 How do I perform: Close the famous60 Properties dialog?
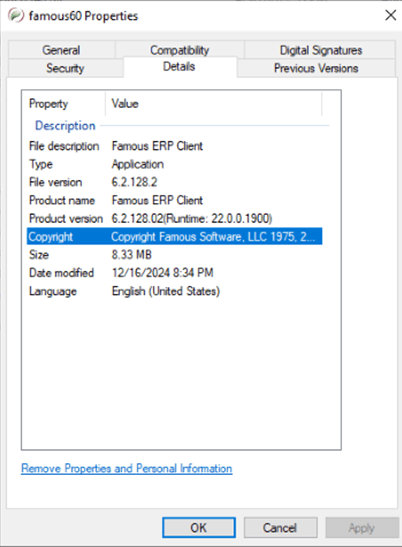[x=390, y=15]
